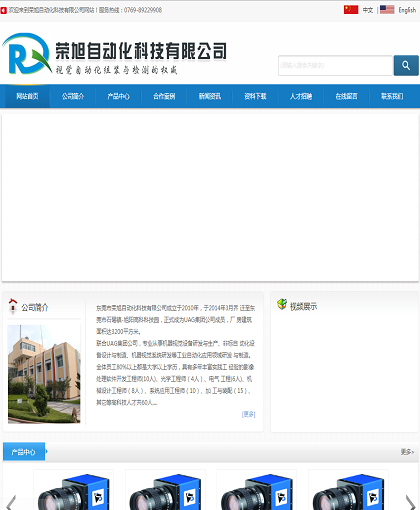
Task: Click 更多> in product center header
Action: click(x=407, y=452)
